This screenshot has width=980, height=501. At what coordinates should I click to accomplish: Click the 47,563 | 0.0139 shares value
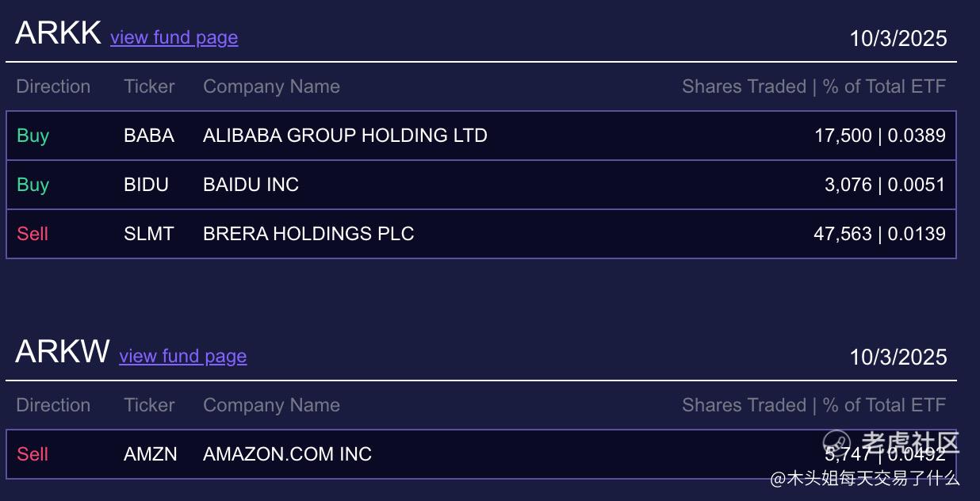(879, 234)
